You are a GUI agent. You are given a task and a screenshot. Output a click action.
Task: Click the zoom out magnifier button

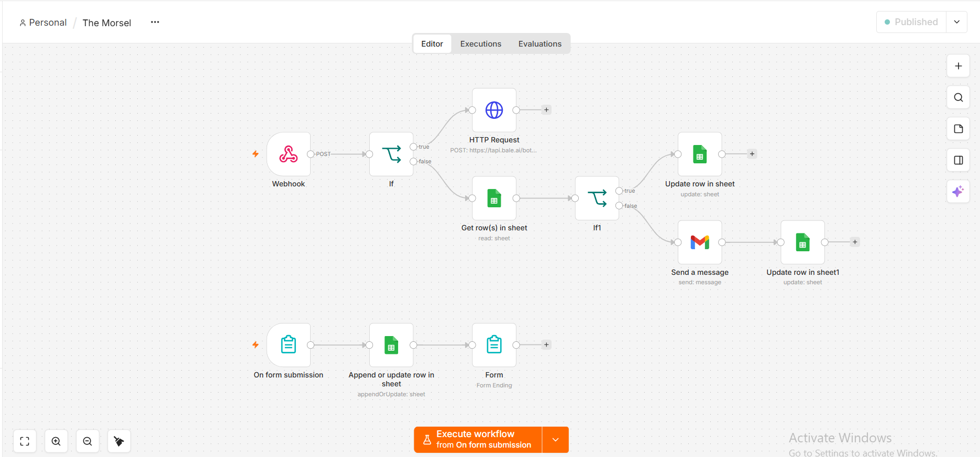click(x=87, y=441)
